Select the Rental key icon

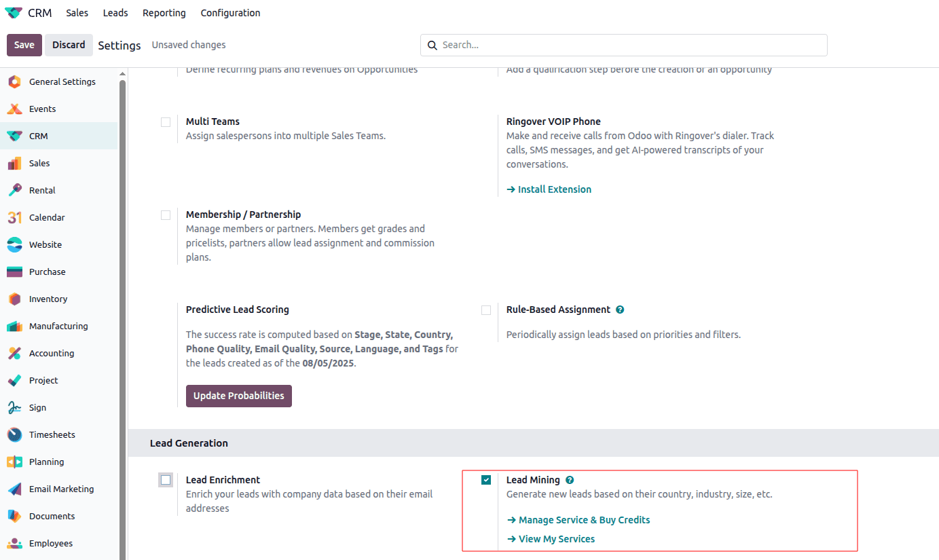point(14,190)
